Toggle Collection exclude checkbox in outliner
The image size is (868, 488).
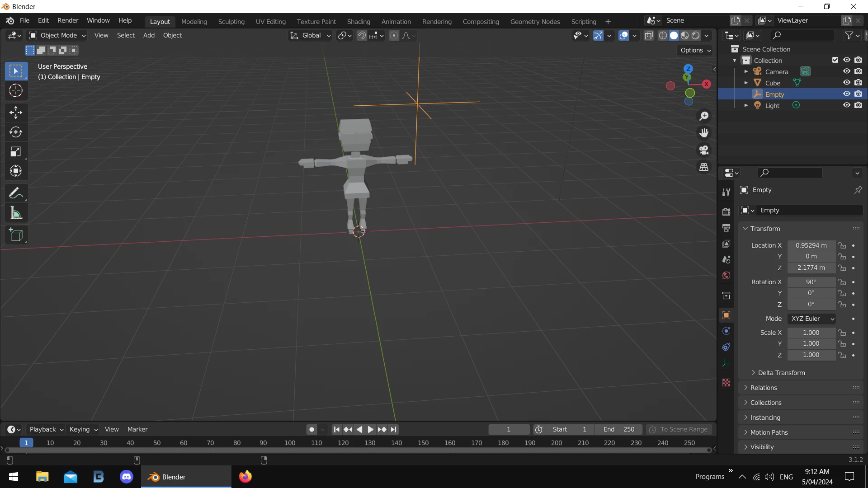click(835, 60)
